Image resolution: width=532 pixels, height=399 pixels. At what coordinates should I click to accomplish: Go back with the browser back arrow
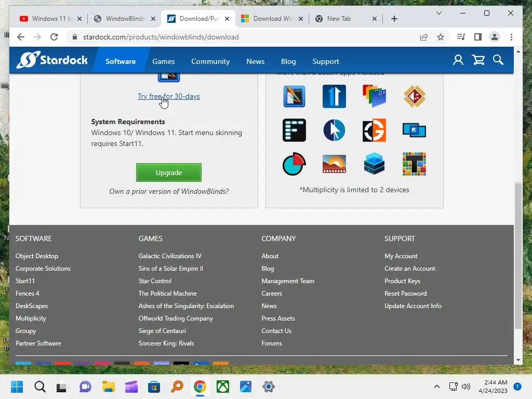coord(21,37)
